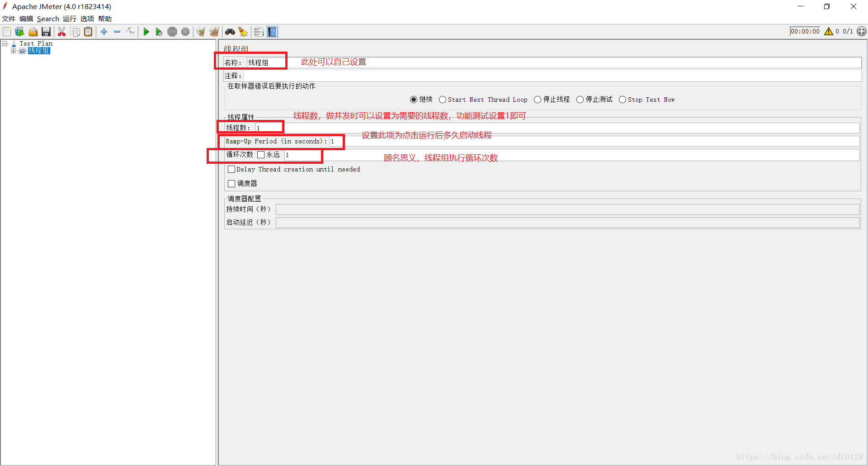Select Test Plan in the tree
This screenshot has width=868, height=466.
click(36, 43)
